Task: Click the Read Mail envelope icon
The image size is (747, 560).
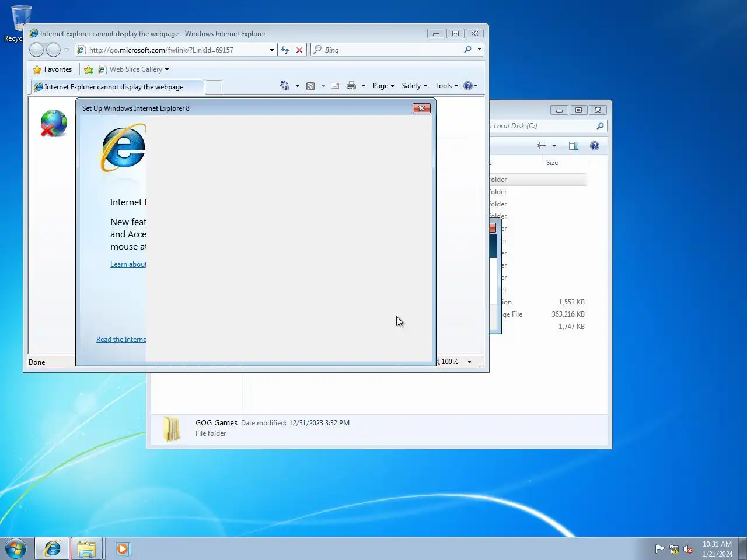Action: pyautogui.click(x=335, y=86)
